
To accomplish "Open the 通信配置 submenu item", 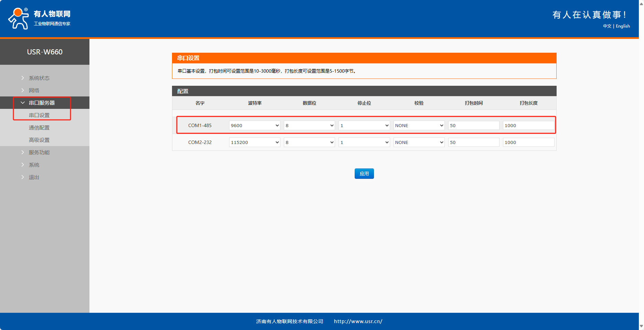I will click(39, 128).
